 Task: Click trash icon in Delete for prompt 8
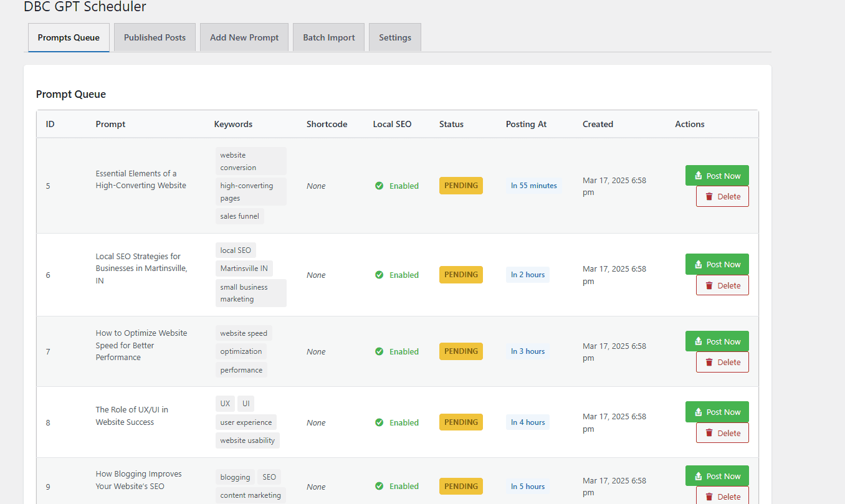pyautogui.click(x=709, y=433)
